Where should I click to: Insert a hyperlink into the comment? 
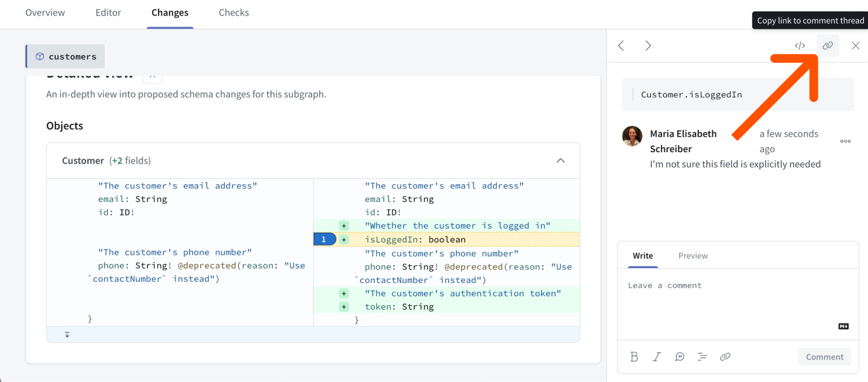[725, 357]
